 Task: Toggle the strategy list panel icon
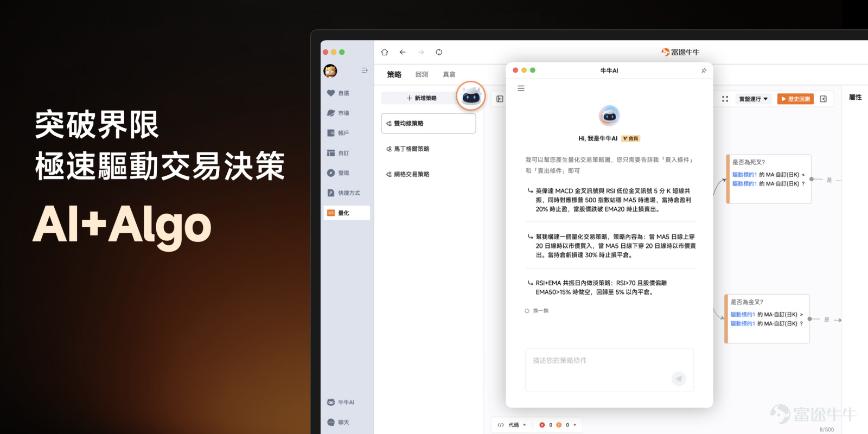(x=500, y=99)
